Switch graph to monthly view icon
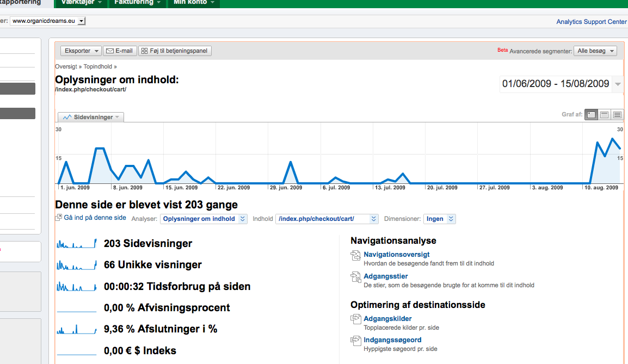 coord(617,115)
